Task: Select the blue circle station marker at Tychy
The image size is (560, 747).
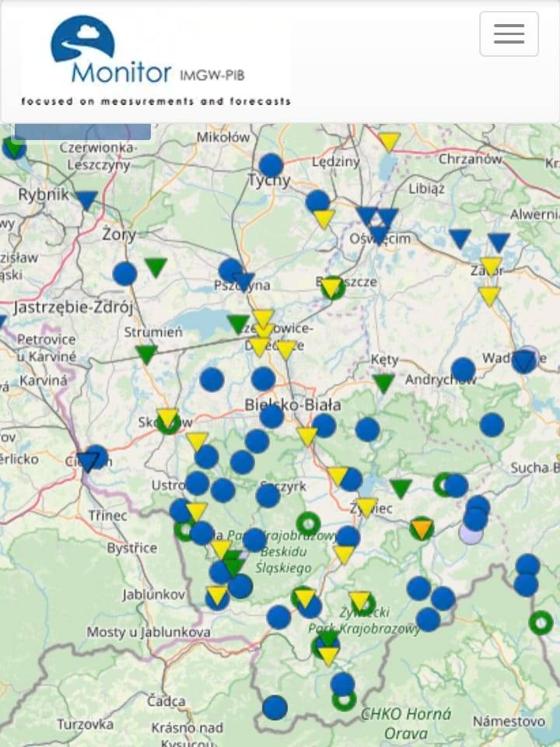Action: click(271, 165)
